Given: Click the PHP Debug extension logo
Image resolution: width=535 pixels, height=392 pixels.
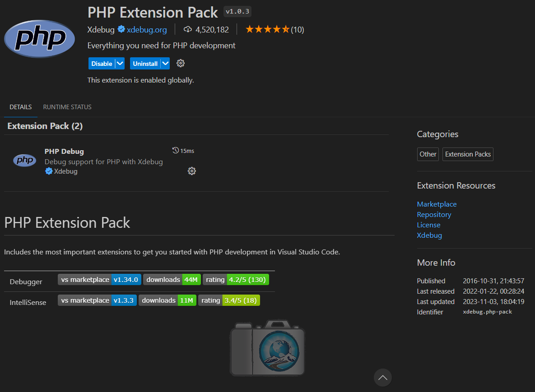Looking at the screenshot, I should [x=24, y=160].
